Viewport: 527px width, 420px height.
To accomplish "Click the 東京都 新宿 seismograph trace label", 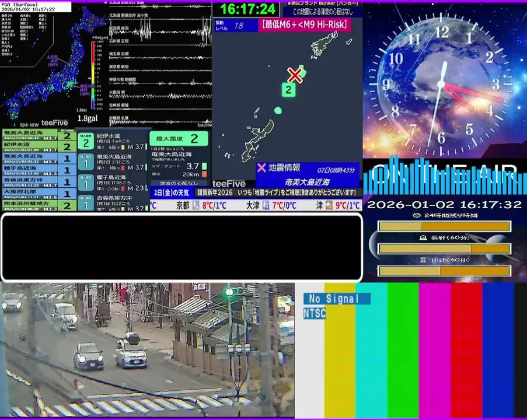I will click(119, 66).
